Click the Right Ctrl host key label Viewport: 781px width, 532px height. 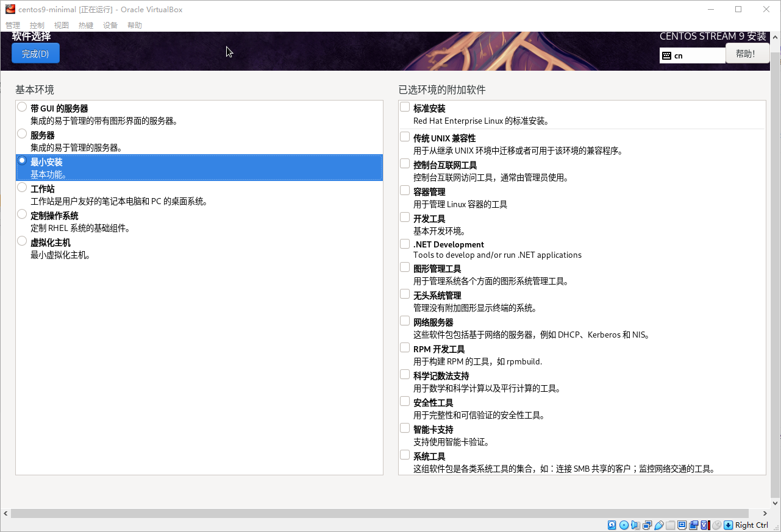(751, 525)
